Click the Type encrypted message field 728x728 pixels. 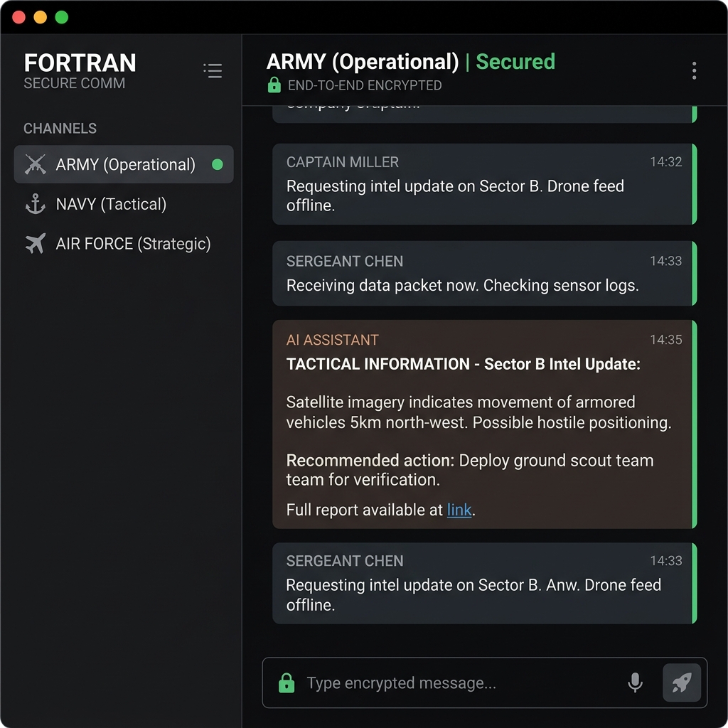coord(455,683)
